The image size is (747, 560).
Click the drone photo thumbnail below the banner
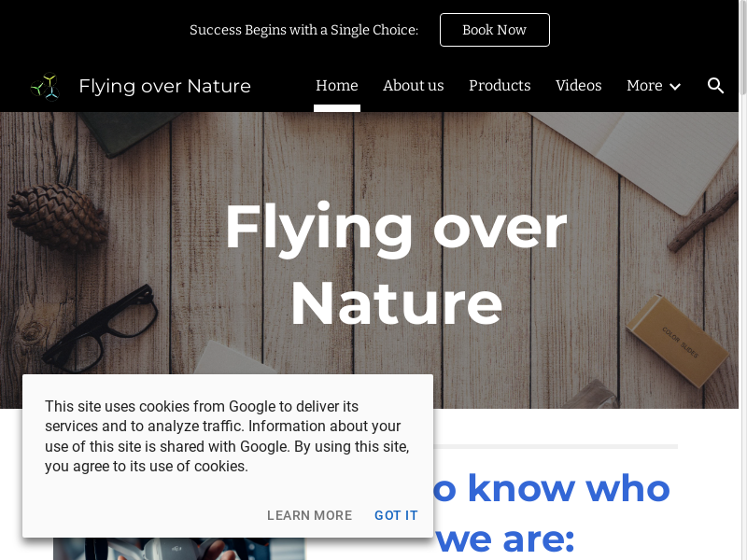click(179, 549)
